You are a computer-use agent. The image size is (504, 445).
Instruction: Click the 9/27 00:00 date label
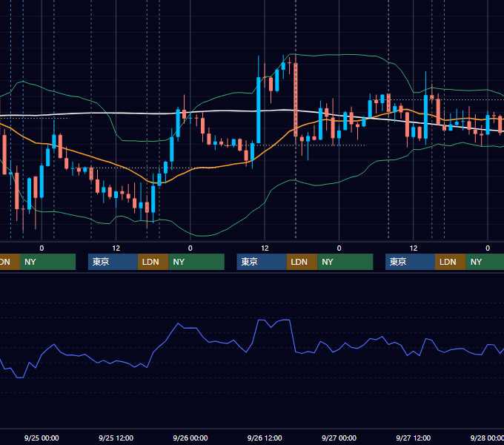(339, 438)
